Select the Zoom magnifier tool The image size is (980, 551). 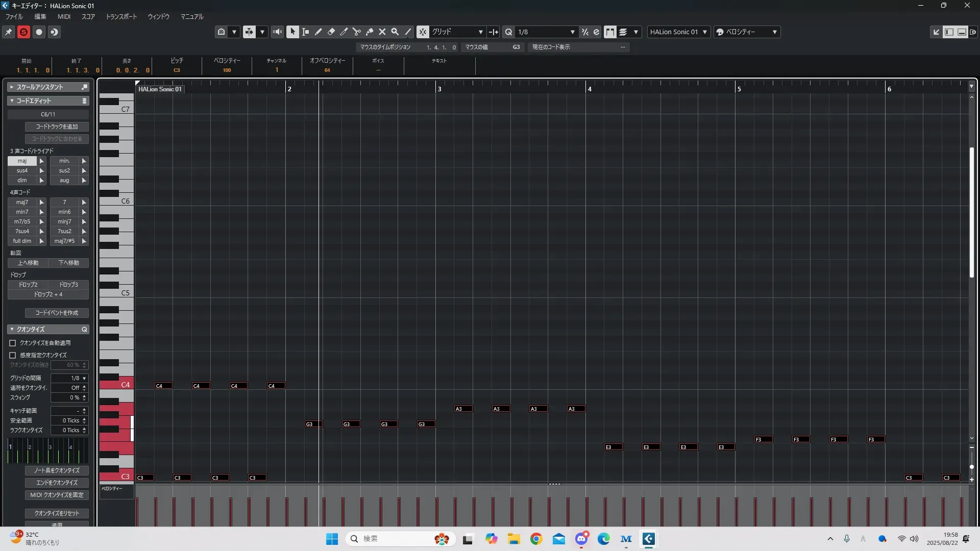[x=395, y=32]
